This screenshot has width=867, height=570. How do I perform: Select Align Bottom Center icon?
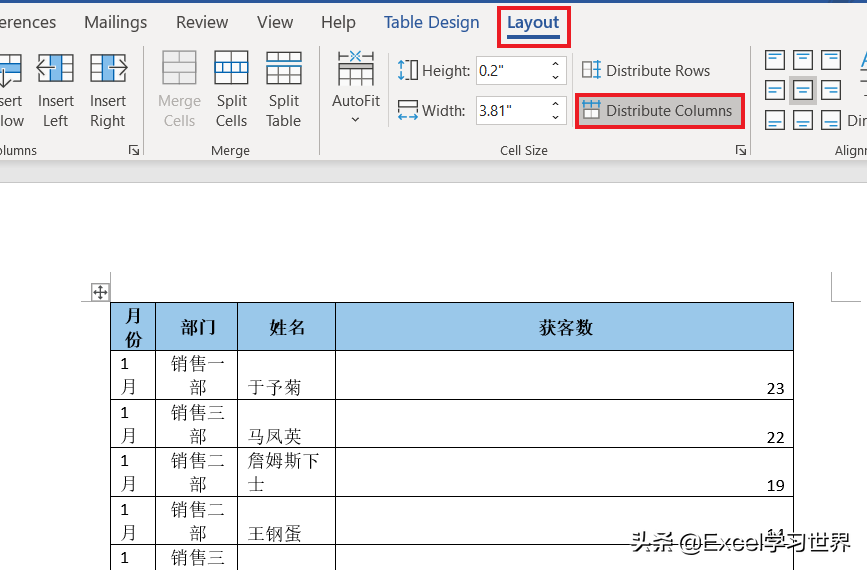[x=802, y=119]
